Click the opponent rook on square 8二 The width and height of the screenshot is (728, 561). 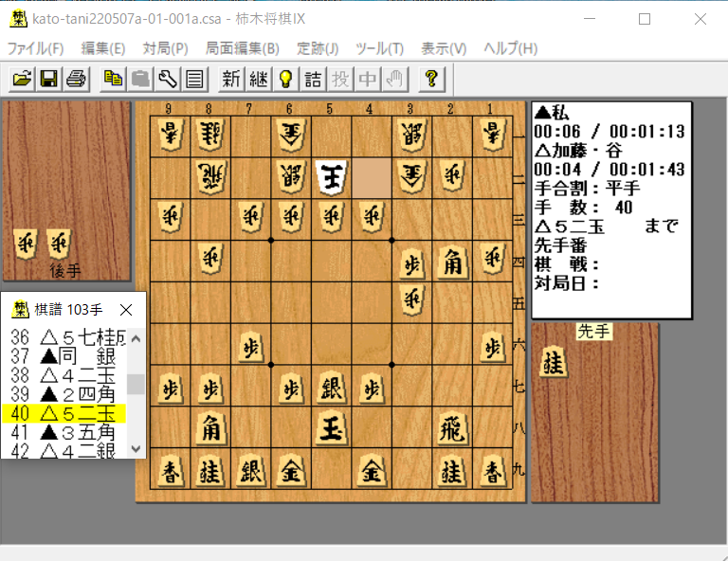pos(210,177)
